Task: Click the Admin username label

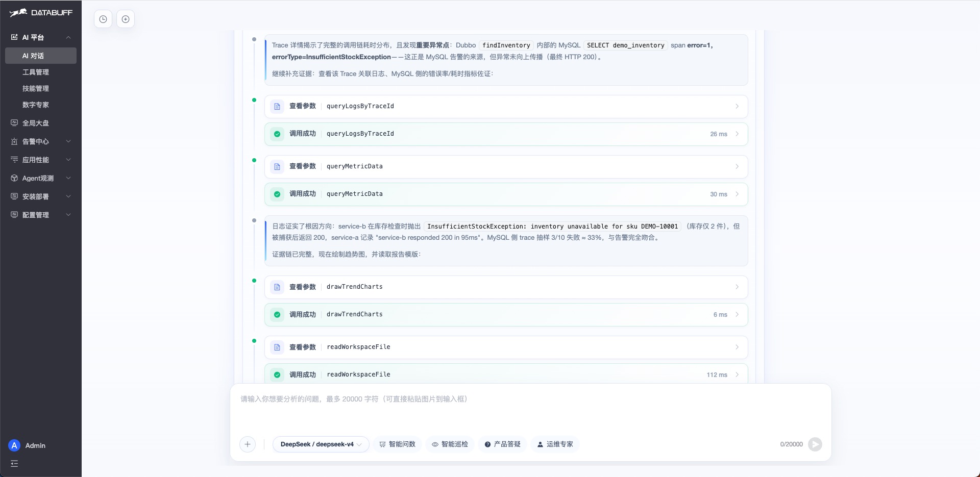Action: click(x=35, y=445)
